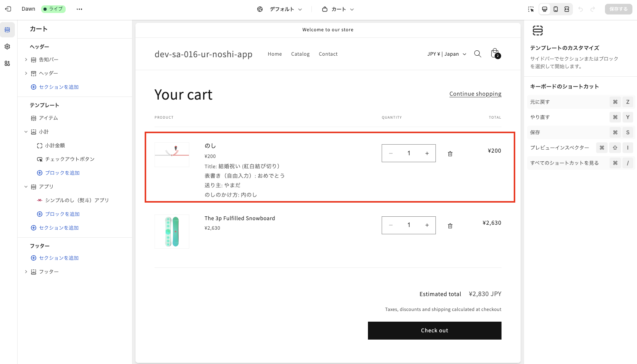Select the チェックアウトボタン block
This screenshot has height=364, width=637.
tap(69, 159)
